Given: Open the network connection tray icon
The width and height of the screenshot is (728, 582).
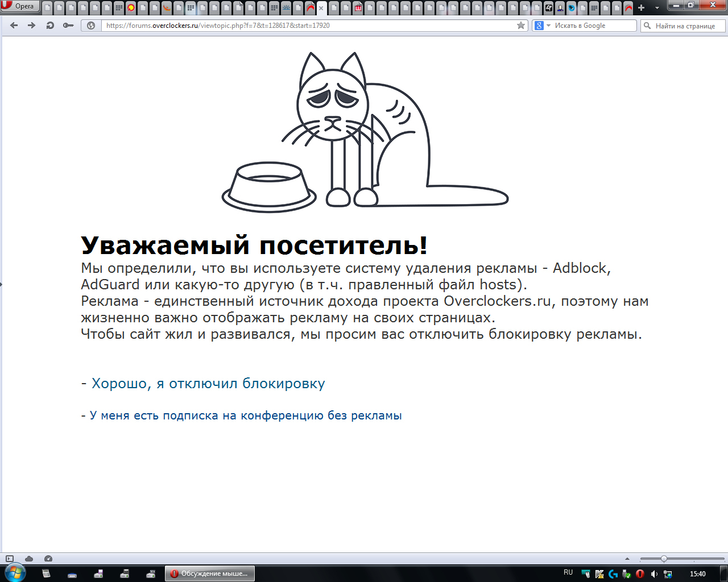Looking at the screenshot, I should point(668,574).
